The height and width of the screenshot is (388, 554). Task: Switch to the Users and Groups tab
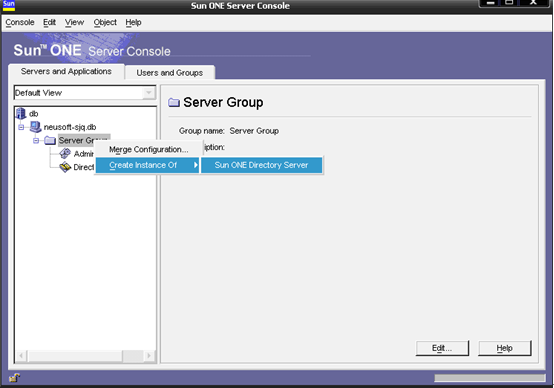pyautogui.click(x=170, y=73)
